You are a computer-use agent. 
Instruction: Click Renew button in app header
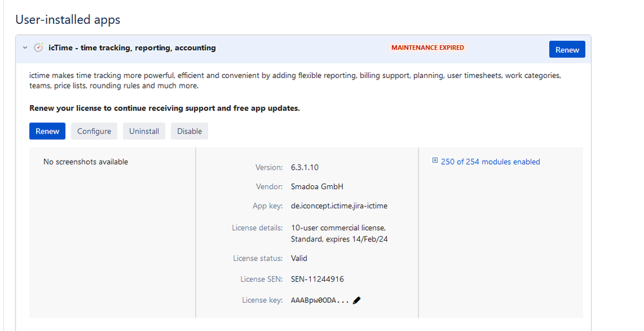point(567,49)
